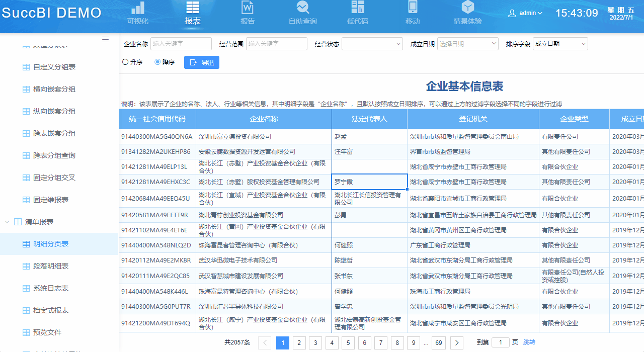The image size is (644, 352).
Task: Click cell 湖北青柠创业投资基金有限公司
Action: click(264, 215)
